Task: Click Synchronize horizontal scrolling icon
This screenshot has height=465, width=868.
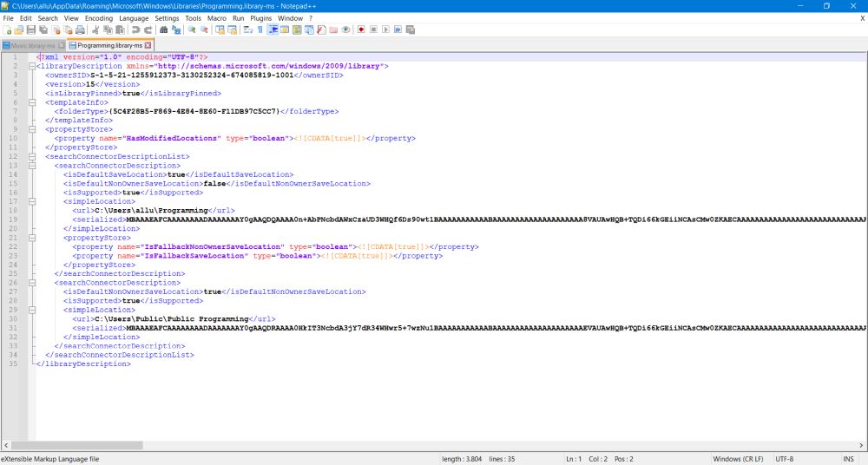Action: tap(232, 29)
